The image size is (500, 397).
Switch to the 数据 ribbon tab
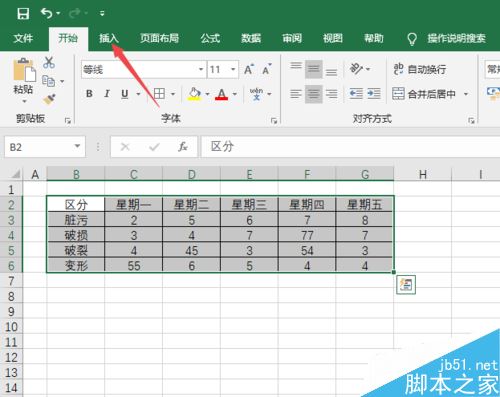pyautogui.click(x=251, y=38)
